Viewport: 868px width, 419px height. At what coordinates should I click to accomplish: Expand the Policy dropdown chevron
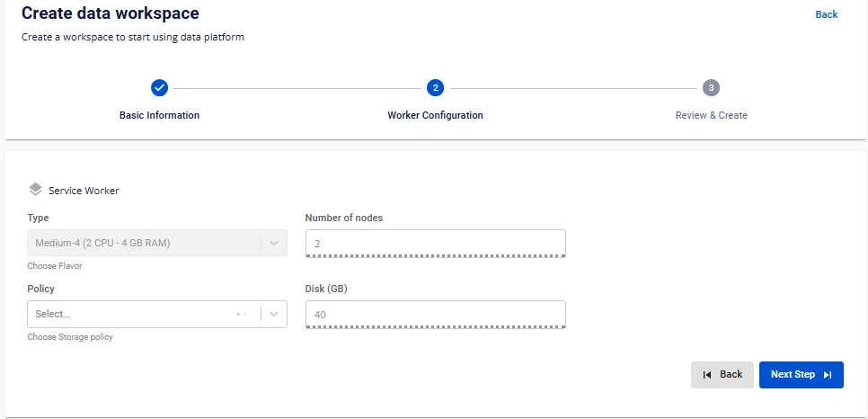(274, 315)
